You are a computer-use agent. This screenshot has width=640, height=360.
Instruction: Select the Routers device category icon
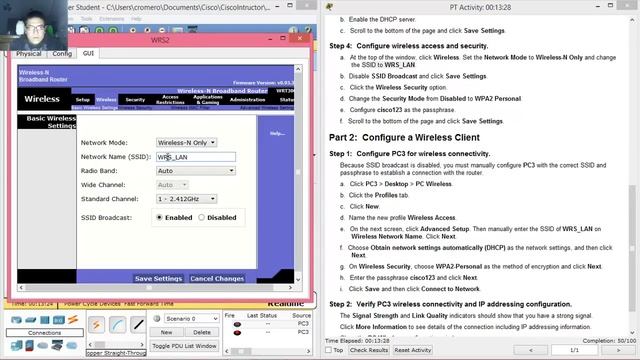[16, 320]
